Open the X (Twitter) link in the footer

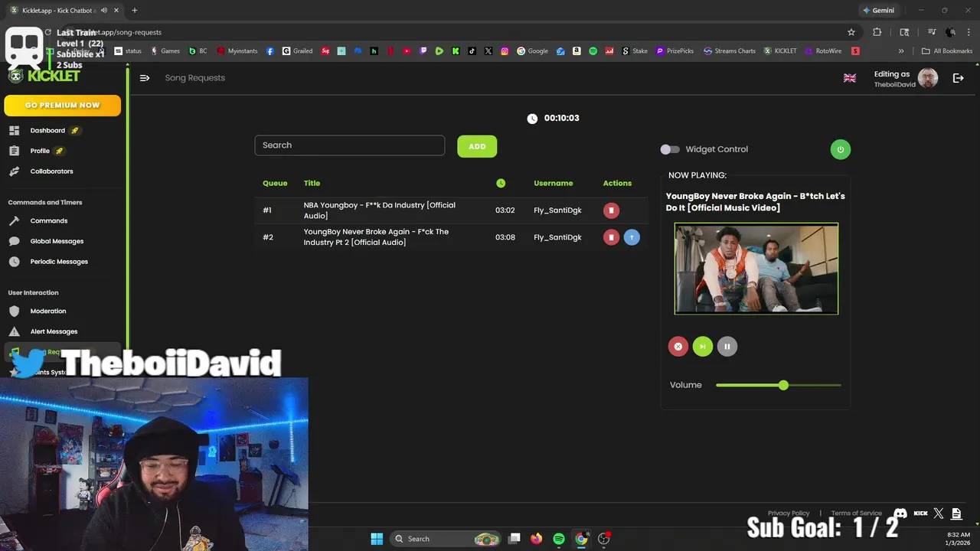click(x=939, y=514)
